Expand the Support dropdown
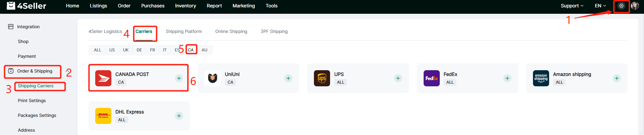644x135 pixels. coord(572,6)
